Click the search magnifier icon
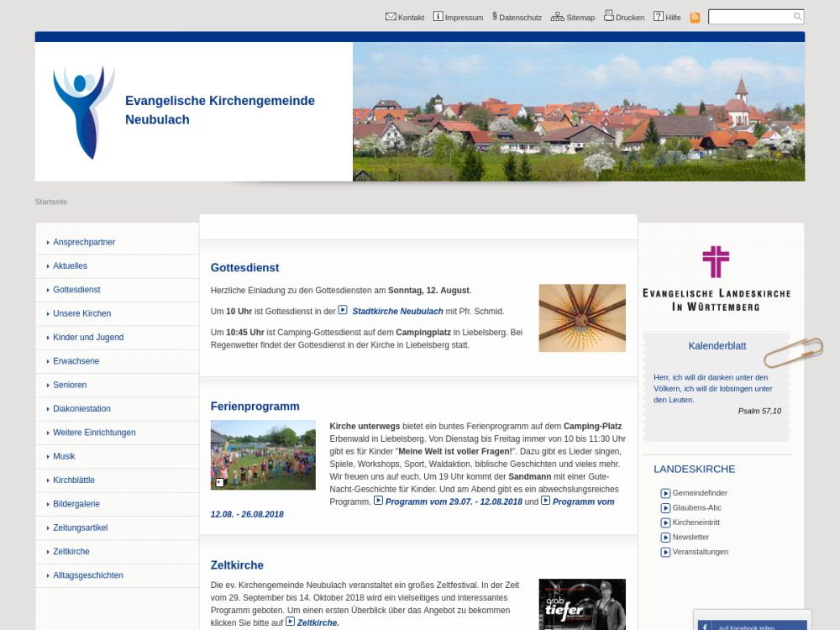The width and height of the screenshot is (840, 630). click(x=797, y=17)
